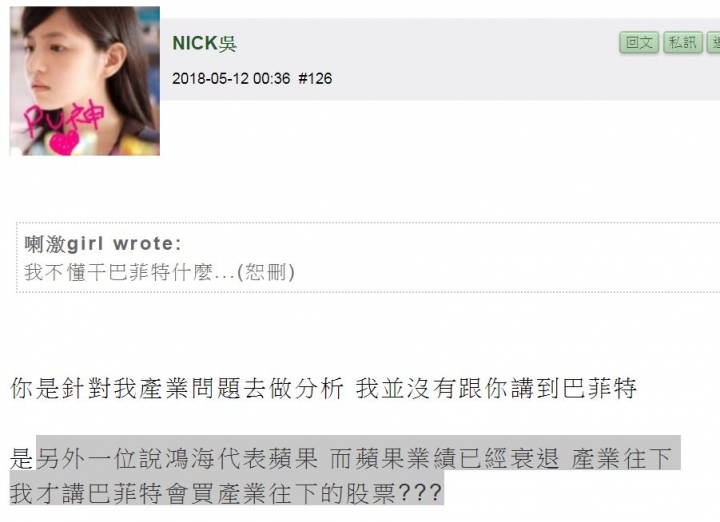Click the 私訊 private message button
The height and width of the screenshot is (522, 720).
(x=683, y=43)
